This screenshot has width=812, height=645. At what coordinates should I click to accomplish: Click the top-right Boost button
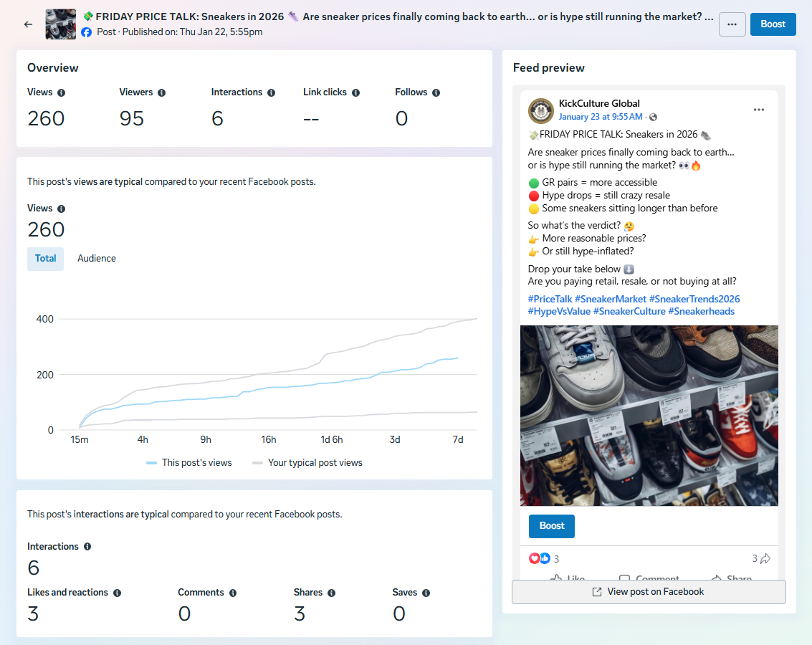(773, 24)
